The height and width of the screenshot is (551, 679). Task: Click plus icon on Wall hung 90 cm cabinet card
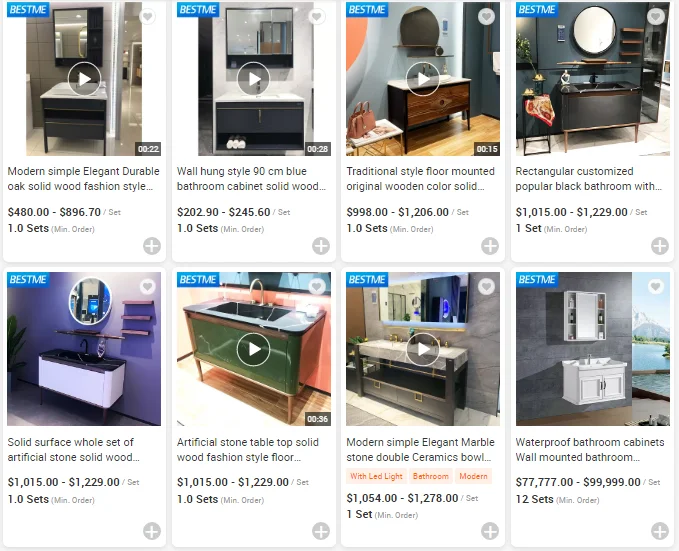321,246
